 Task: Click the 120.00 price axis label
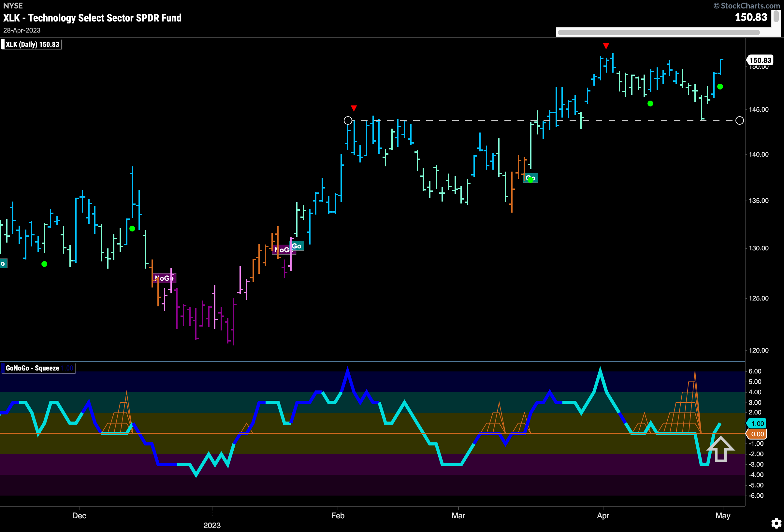pos(759,350)
